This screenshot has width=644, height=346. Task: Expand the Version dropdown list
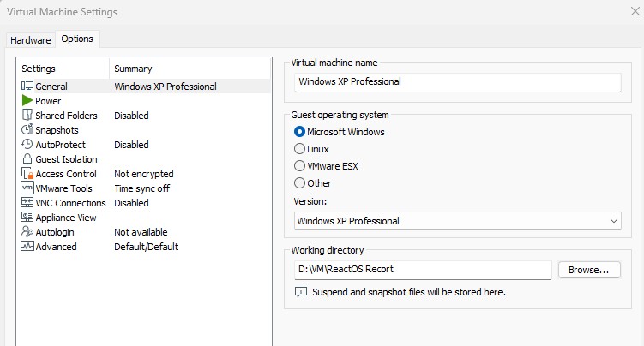pyautogui.click(x=458, y=221)
